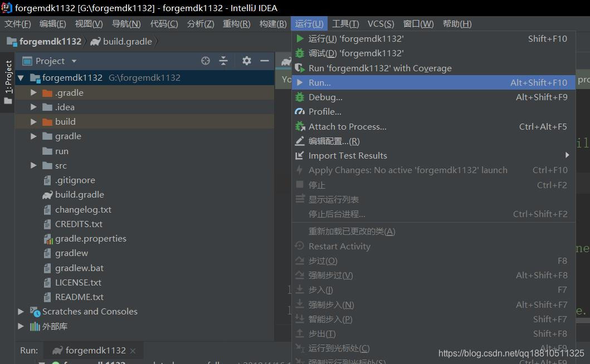590x364 pixels.
Task: Open the 分析(Z) menu
Action: tap(201, 24)
